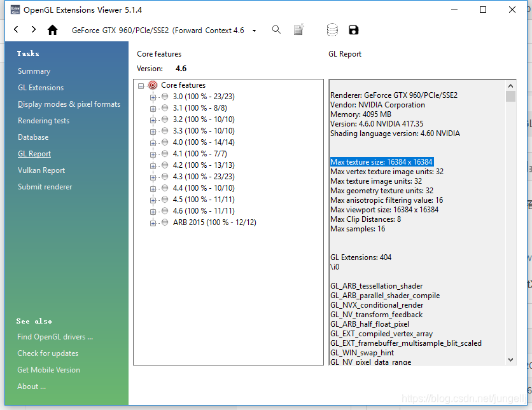532x410 pixels.
Task: Click the GL Report scrollbar up arrow
Action: (x=510, y=86)
